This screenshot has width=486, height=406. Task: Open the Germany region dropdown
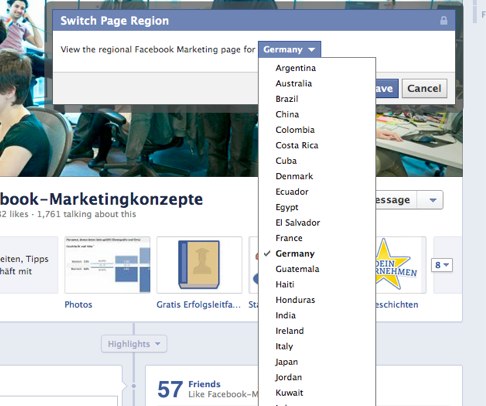click(289, 50)
